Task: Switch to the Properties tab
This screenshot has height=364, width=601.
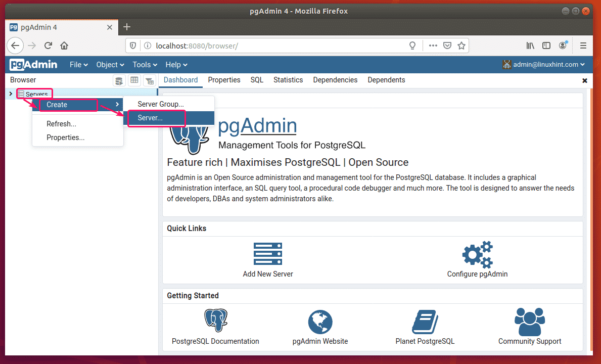Action: [x=224, y=80]
